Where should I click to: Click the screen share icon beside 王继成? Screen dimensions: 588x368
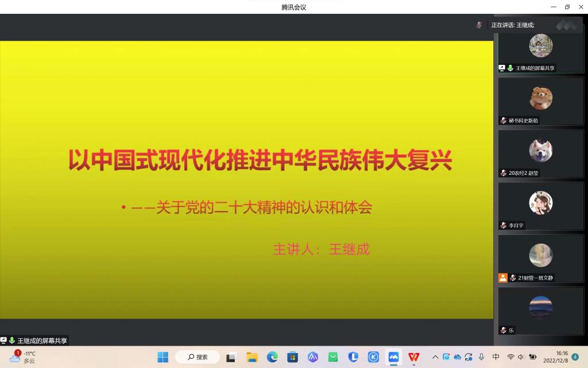point(502,68)
